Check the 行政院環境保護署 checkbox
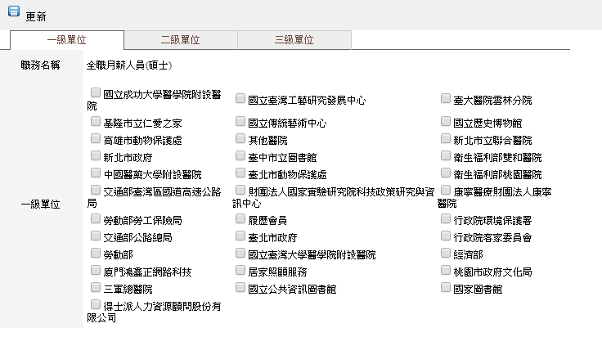Image resolution: width=602 pixels, height=364 pixels. (446, 219)
